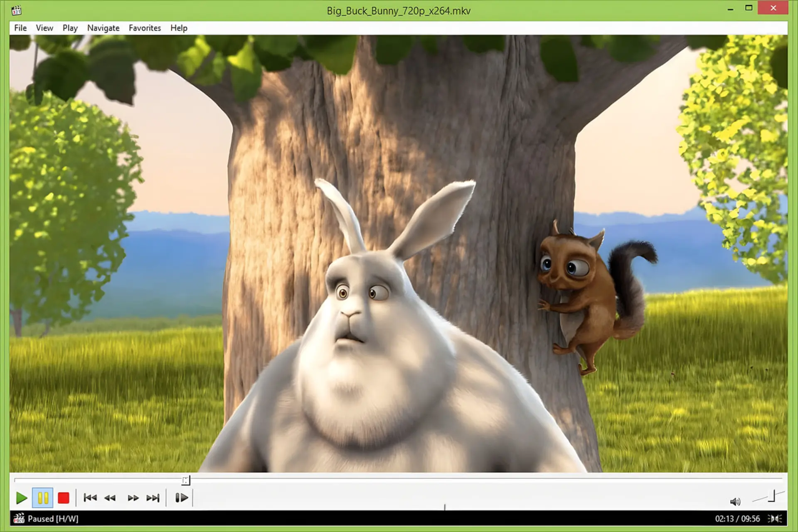The image size is (798, 532).
Task: Maximize the player window
Action: pos(749,8)
